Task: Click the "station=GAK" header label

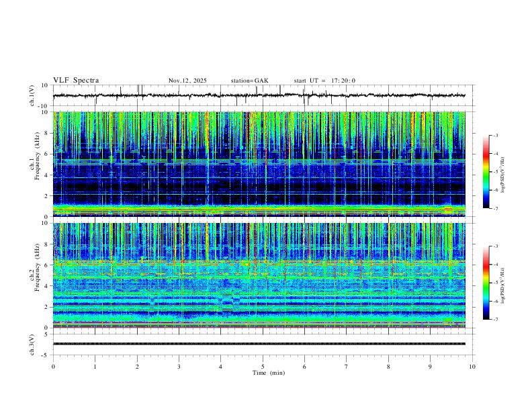Action: point(250,81)
